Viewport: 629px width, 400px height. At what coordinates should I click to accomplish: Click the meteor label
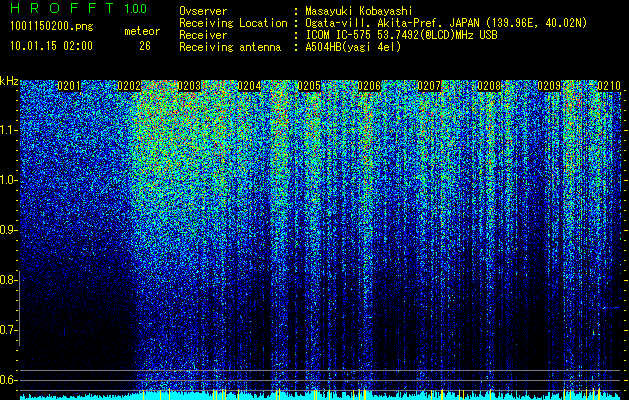(x=142, y=31)
